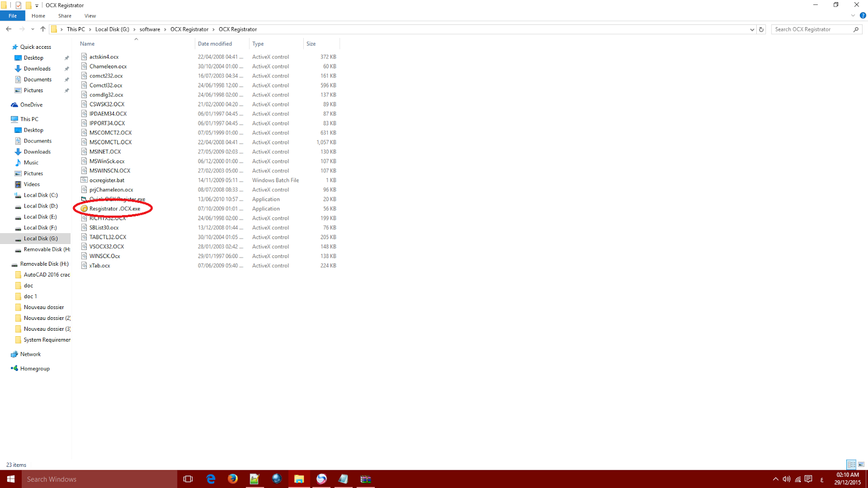
Task: Open the taskbar clock and date
Action: (847, 479)
